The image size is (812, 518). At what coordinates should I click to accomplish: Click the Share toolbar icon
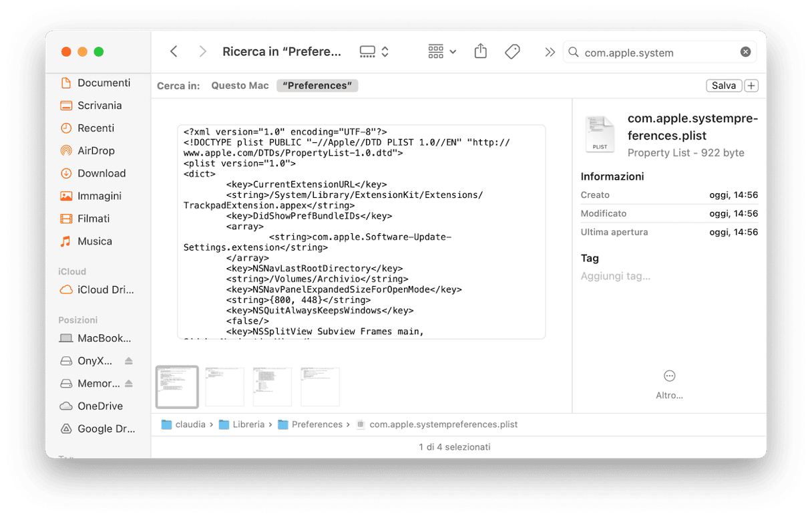tap(481, 51)
